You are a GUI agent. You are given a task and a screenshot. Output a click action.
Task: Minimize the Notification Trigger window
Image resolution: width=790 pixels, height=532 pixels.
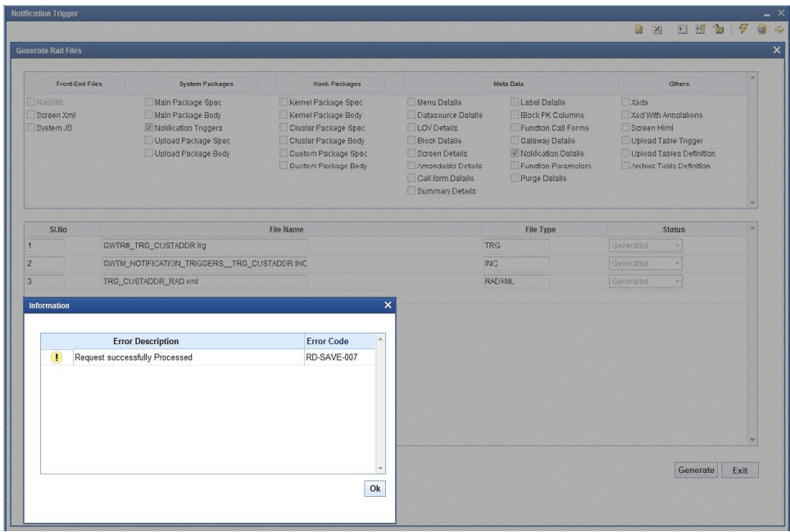coord(767,15)
